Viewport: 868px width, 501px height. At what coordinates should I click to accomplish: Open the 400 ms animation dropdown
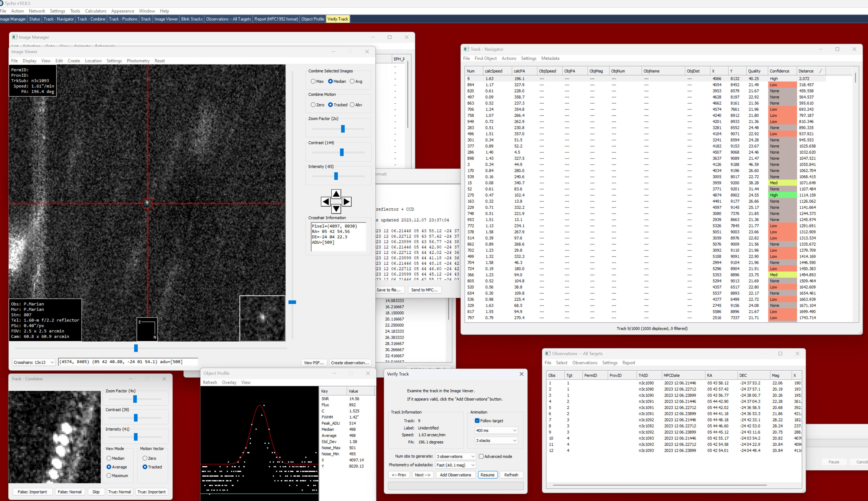point(496,431)
